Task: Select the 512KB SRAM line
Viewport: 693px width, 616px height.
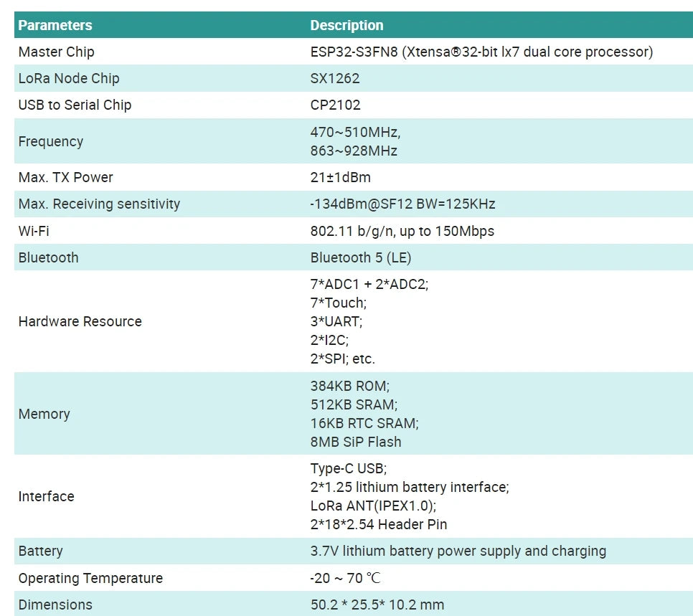Action: pos(354,404)
